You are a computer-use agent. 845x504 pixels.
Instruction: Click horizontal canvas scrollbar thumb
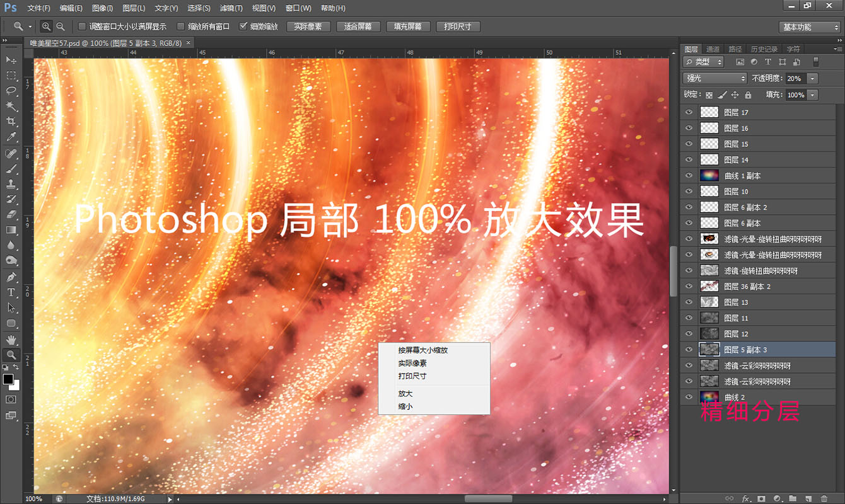tap(489, 498)
